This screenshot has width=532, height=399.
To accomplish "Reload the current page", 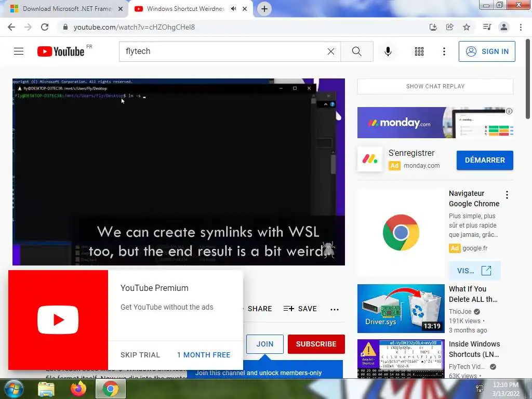I will tap(45, 27).
